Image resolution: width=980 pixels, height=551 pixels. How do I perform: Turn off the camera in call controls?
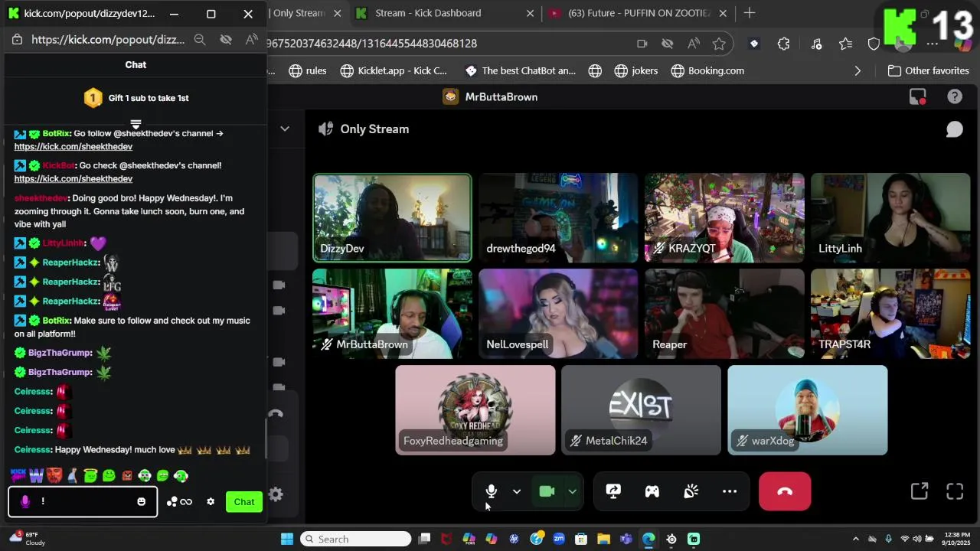coord(547,491)
